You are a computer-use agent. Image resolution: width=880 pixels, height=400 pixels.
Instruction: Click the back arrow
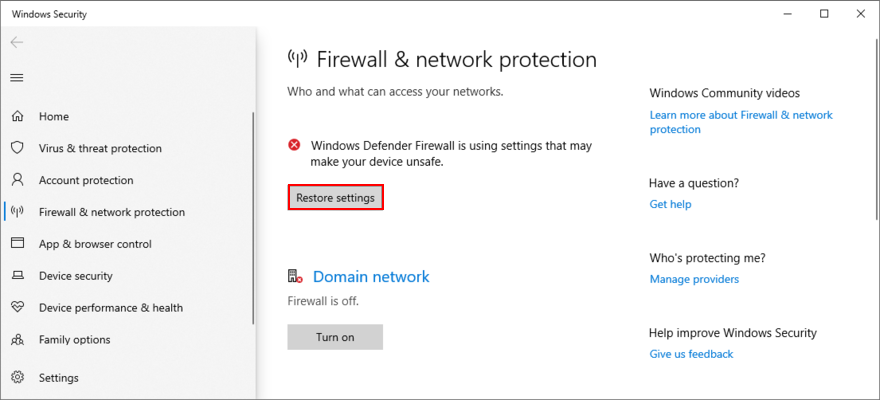[17, 42]
